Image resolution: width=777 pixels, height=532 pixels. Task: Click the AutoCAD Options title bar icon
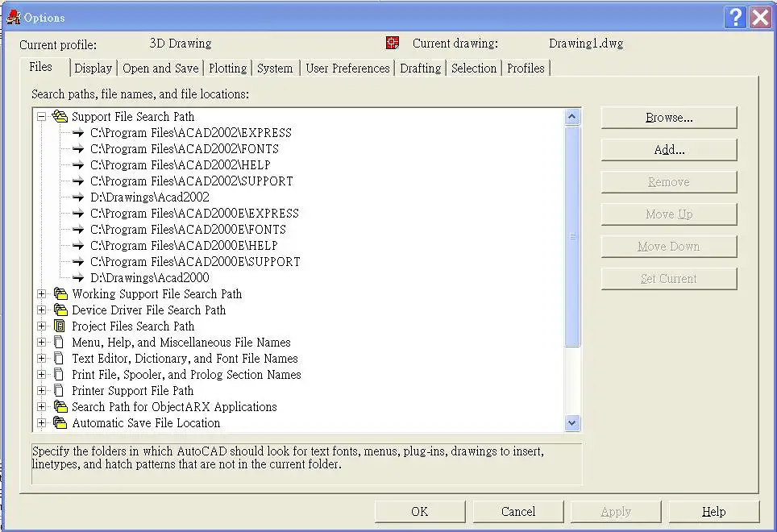coord(14,18)
